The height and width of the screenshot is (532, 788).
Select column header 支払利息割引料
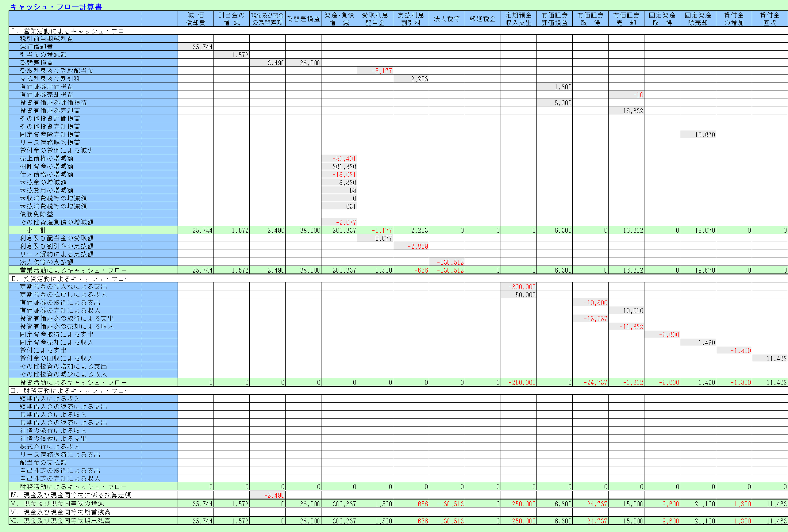click(411, 19)
